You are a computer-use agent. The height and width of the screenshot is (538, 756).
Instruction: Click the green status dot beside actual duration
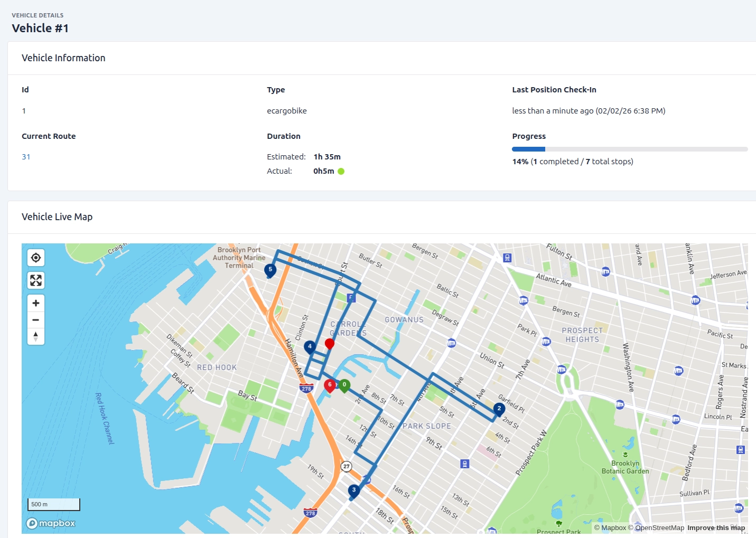(x=341, y=171)
